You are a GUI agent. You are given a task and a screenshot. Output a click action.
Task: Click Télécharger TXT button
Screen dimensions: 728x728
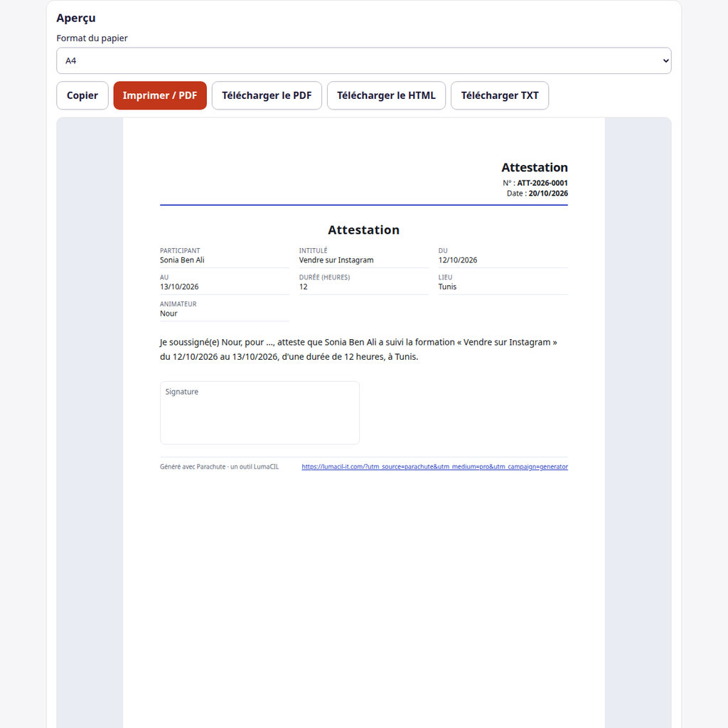pyautogui.click(x=500, y=96)
